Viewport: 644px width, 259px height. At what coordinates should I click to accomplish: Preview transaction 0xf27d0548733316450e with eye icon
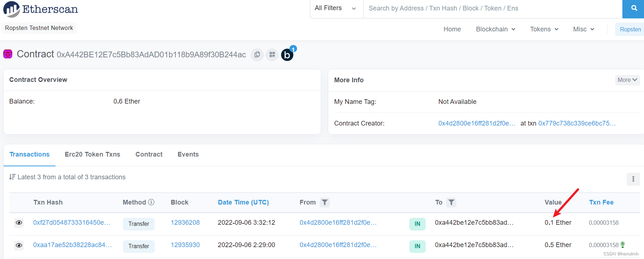tap(19, 223)
